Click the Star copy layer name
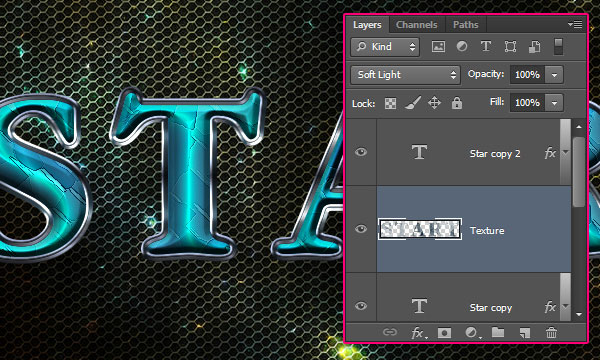 click(x=491, y=308)
